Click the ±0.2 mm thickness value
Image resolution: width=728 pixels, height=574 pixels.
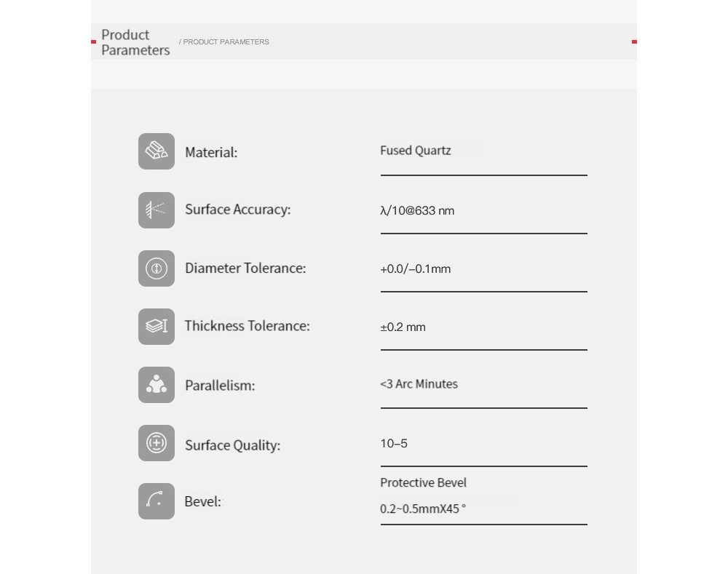tap(403, 327)
